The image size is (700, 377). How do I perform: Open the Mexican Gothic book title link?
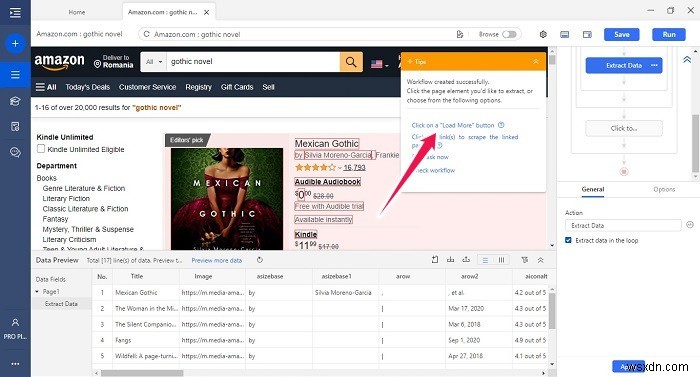click(x=327, y=143)
